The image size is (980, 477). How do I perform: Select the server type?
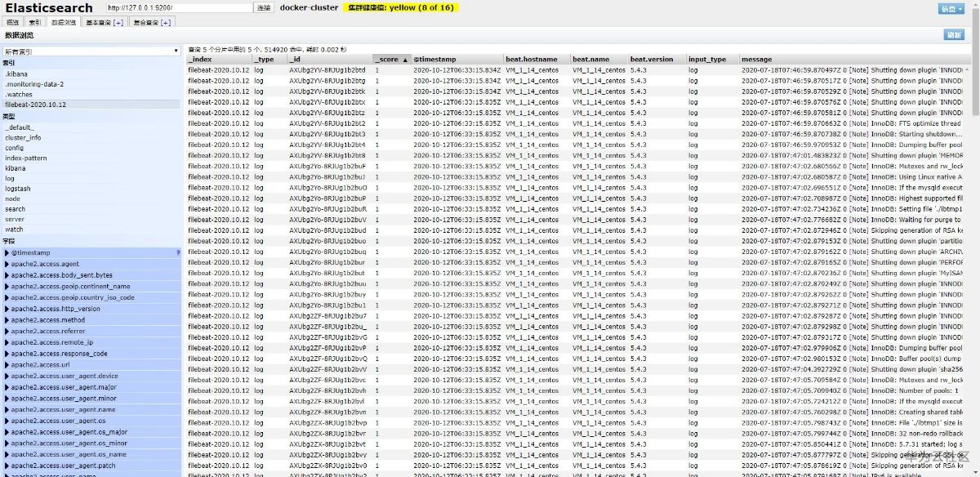click(15, 219)
